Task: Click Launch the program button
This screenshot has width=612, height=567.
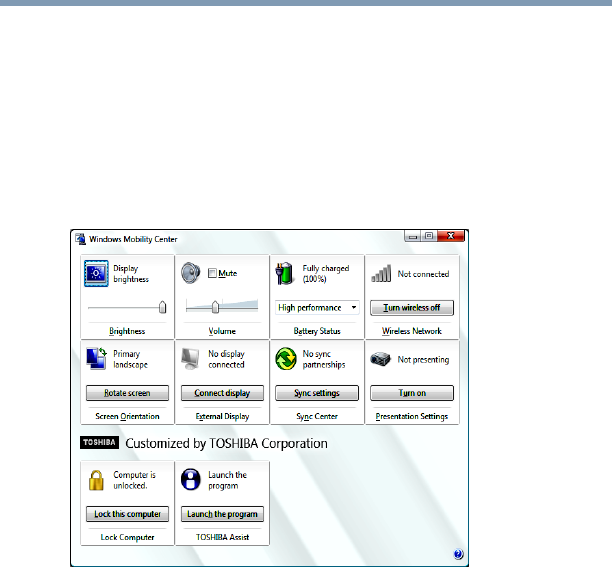Action: point(222,514)
